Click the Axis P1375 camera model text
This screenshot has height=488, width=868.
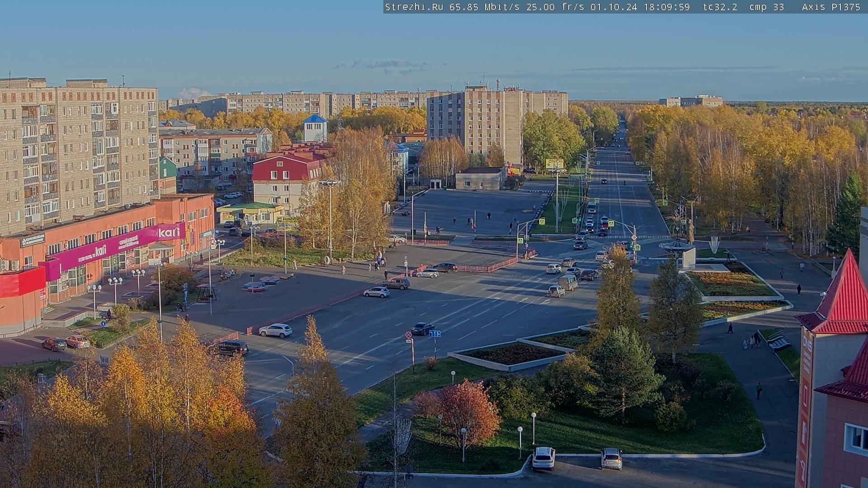click(831, 7)
